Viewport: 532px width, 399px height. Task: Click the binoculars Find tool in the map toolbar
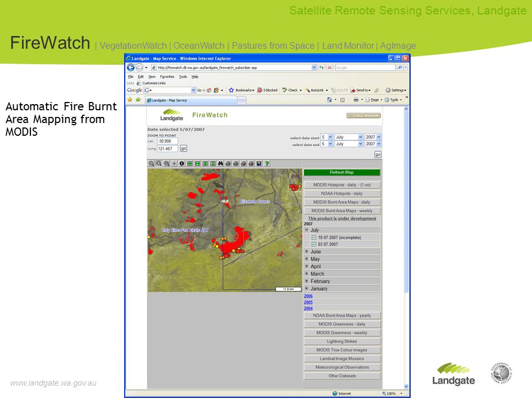pos(221,163)
